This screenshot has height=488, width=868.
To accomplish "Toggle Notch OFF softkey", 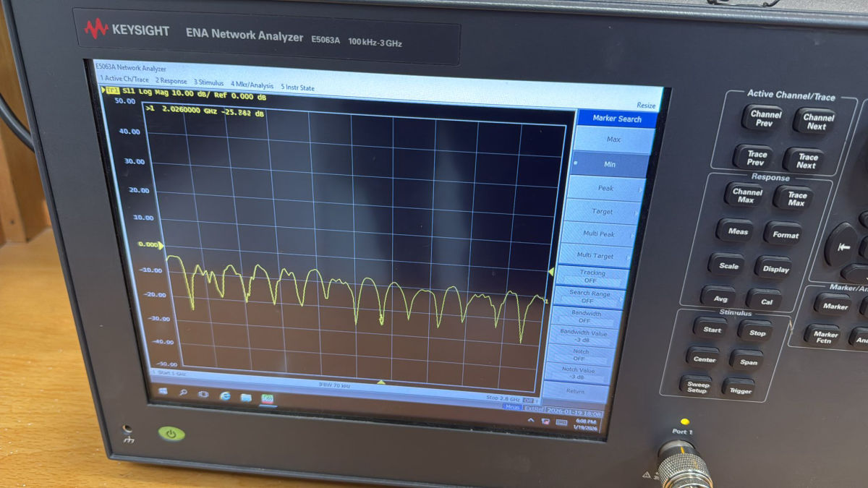I will 580,354.
